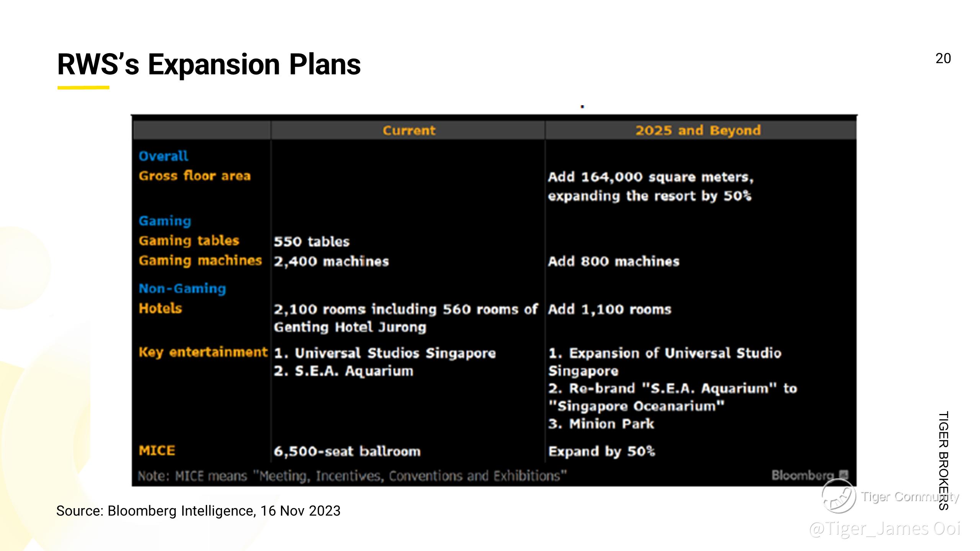The height and width of the screenshot is (551, 980).
Task: Click the 2025 and Beyond column header
Action: [698, 130]
